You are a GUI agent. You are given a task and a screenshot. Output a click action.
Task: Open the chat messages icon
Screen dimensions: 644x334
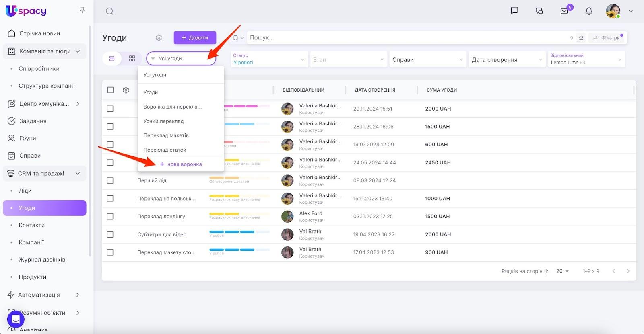point(514,11)
